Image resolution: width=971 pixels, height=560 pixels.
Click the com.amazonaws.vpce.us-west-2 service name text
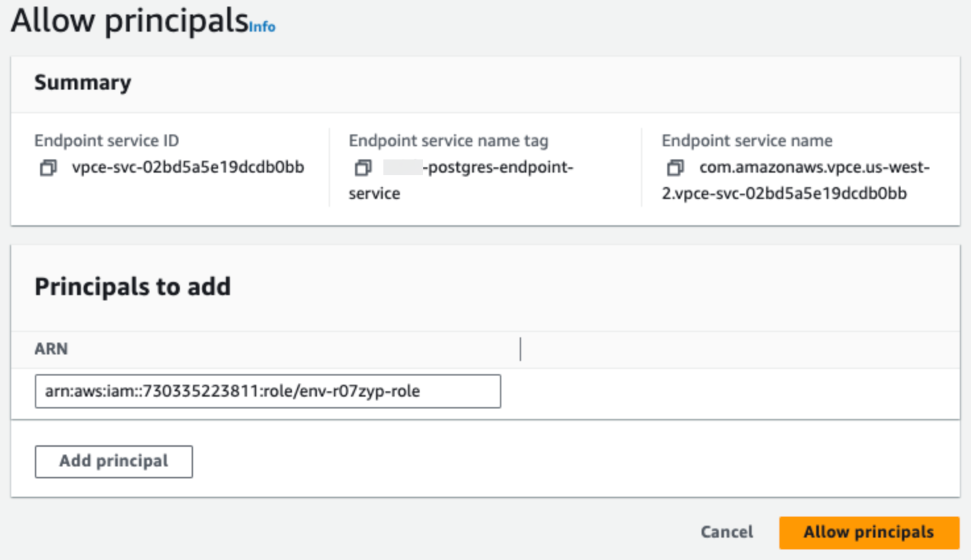click(814, 167)
